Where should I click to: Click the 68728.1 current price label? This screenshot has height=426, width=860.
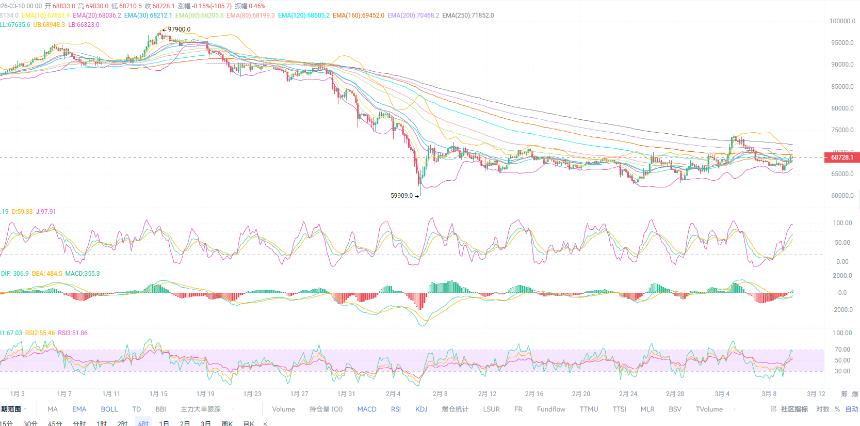tap(840, 158)
